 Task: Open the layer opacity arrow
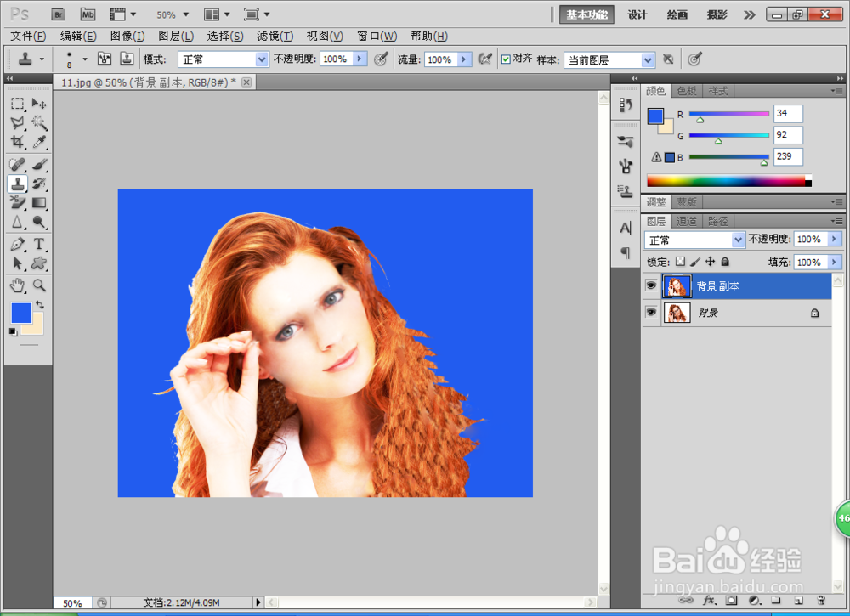[x=835, y=239]
